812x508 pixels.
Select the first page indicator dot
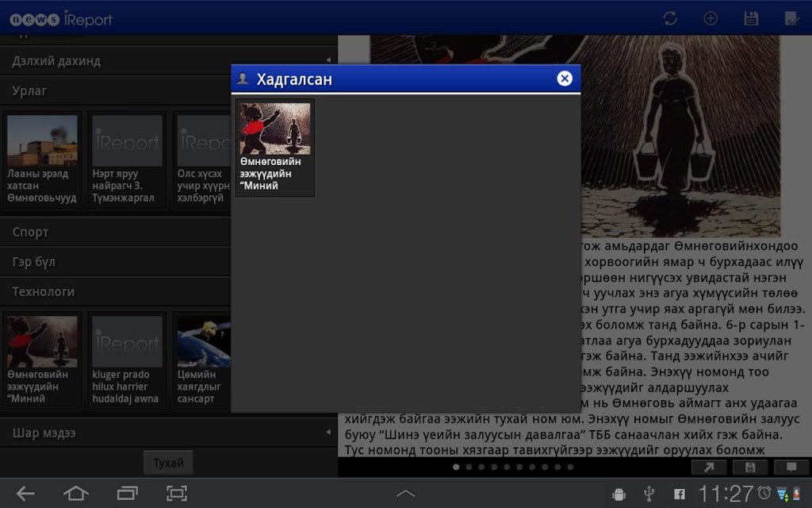[x=456, y=467]
